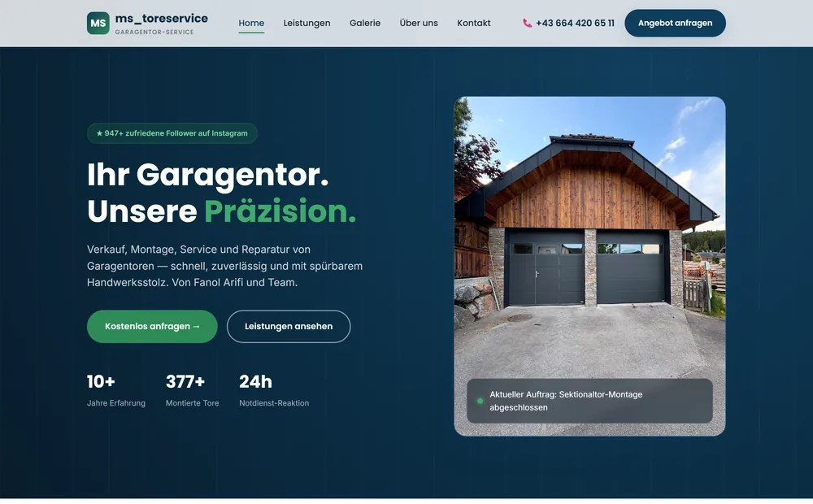Click the ms_toreservice brand name
The image size is (813, 504).
pyautogui.click(x=161, y=18)
